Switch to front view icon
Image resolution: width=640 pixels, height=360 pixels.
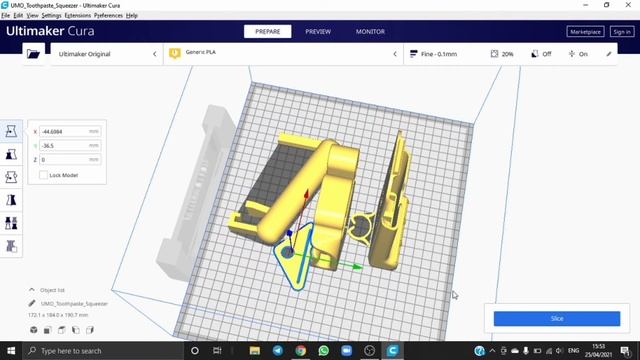pyautogui.click(x=48, y=330)
